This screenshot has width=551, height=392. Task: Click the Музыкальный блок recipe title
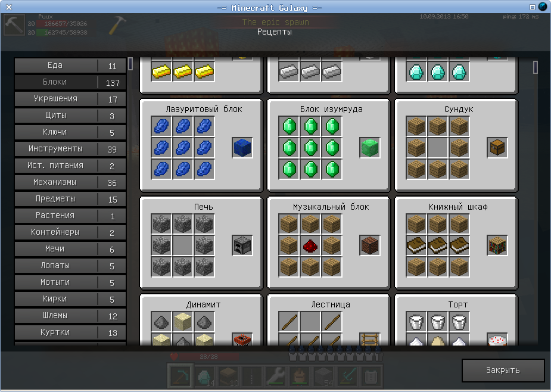(x=331, y=207)
